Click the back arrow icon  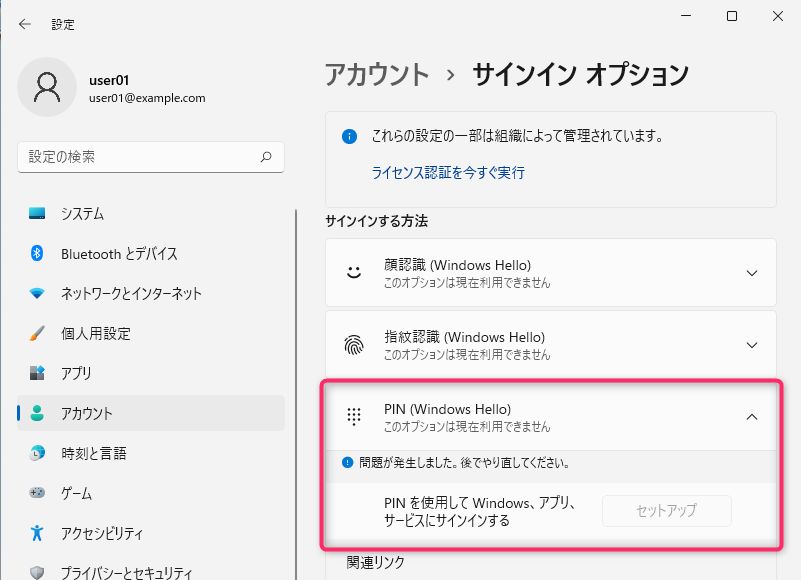click(25, 24)
